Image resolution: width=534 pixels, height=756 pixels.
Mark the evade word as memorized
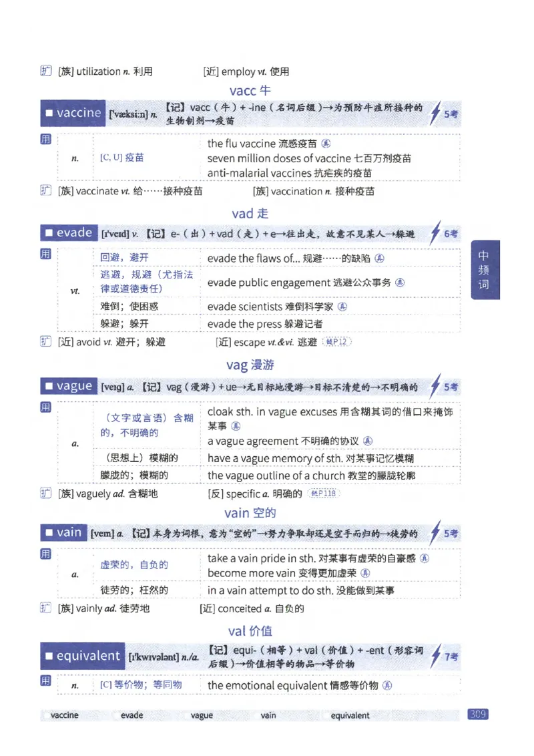point(115,715)
